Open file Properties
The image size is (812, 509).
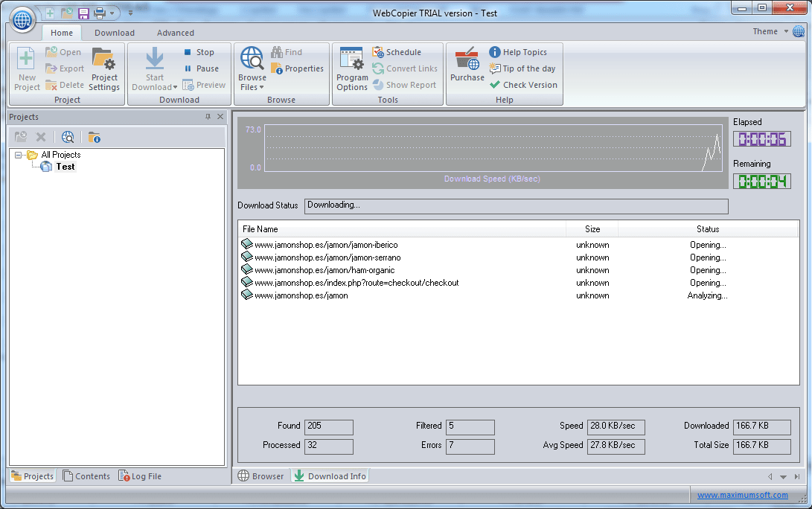click(297, 68)
